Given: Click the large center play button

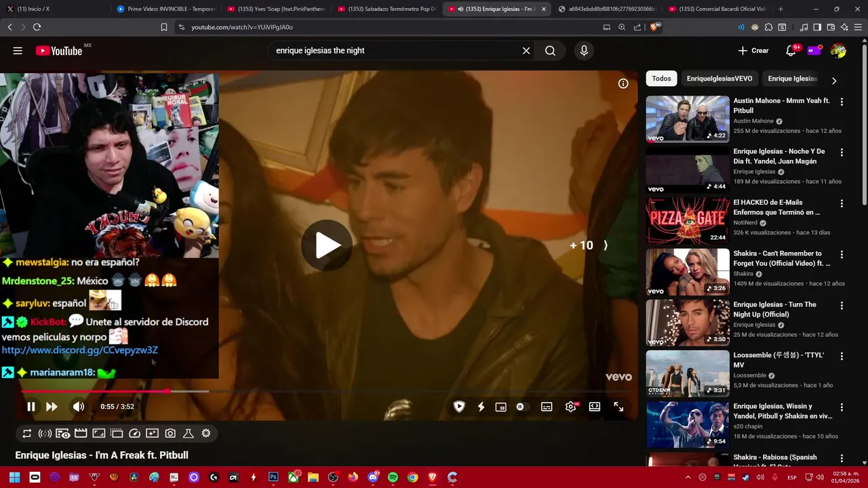Looking at the screenshot, I should click(326, 245).
